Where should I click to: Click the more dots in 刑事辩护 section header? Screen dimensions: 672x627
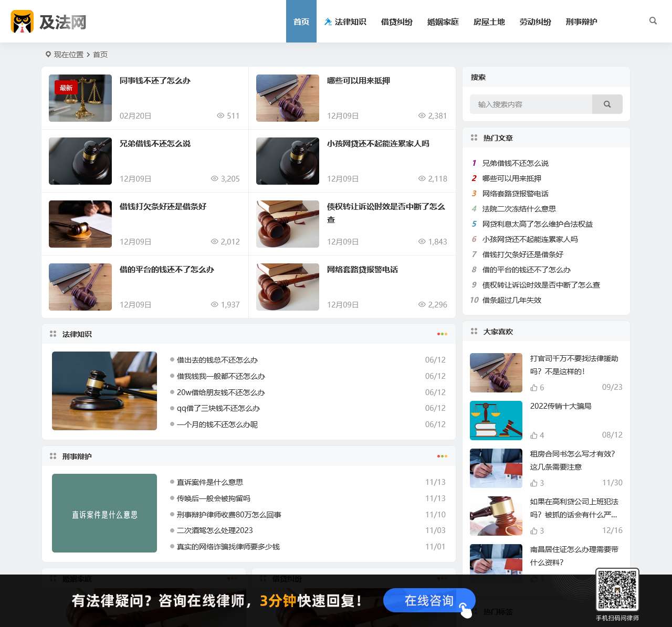coord(442,456)
